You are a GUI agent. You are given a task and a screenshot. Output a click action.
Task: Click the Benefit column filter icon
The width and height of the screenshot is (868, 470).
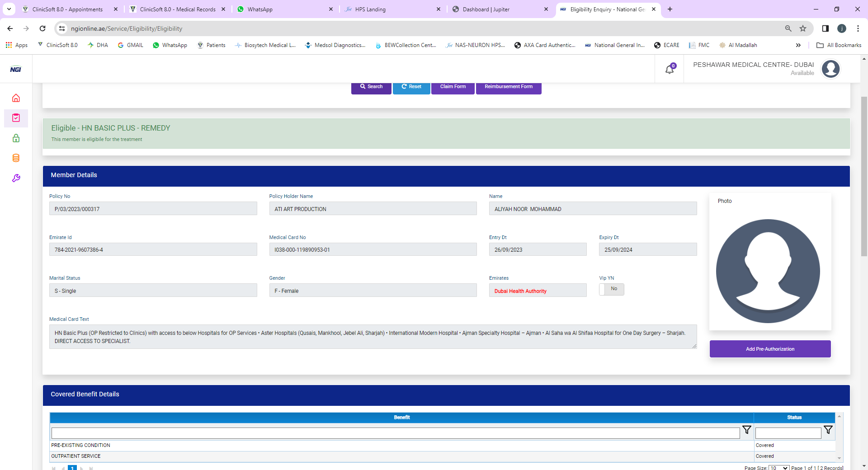pyautogui.click(x=746, y=430)
